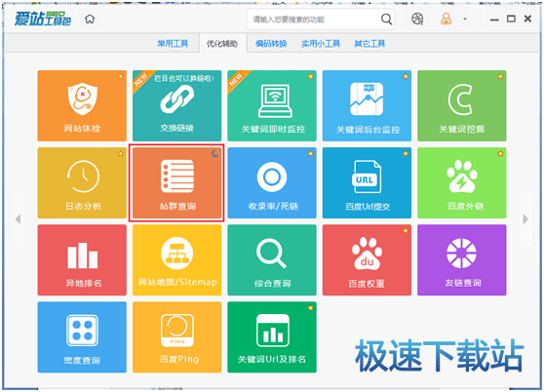
Task: Open the user account avatar icon
Action: [446, 19]
